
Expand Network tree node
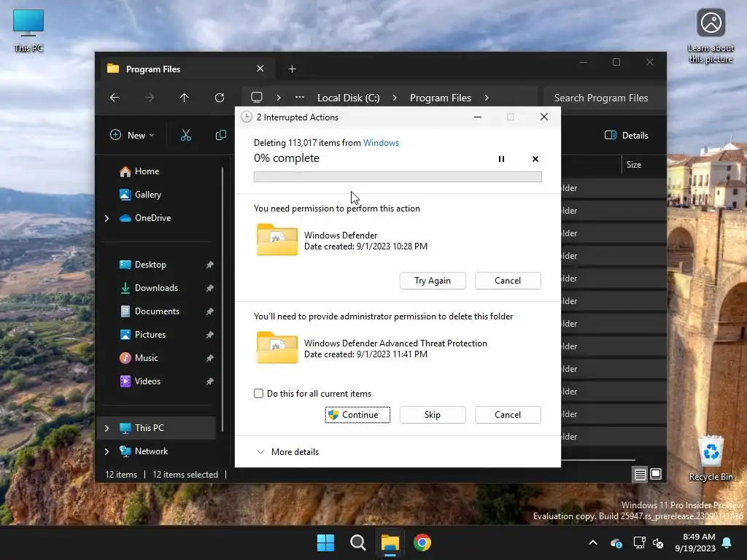tap(107, 451)
